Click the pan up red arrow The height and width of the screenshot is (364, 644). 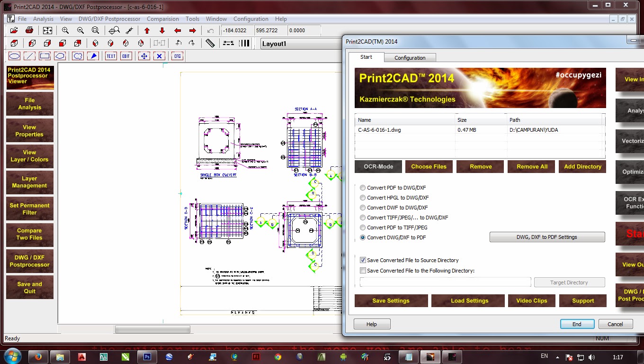coord(147,30)
